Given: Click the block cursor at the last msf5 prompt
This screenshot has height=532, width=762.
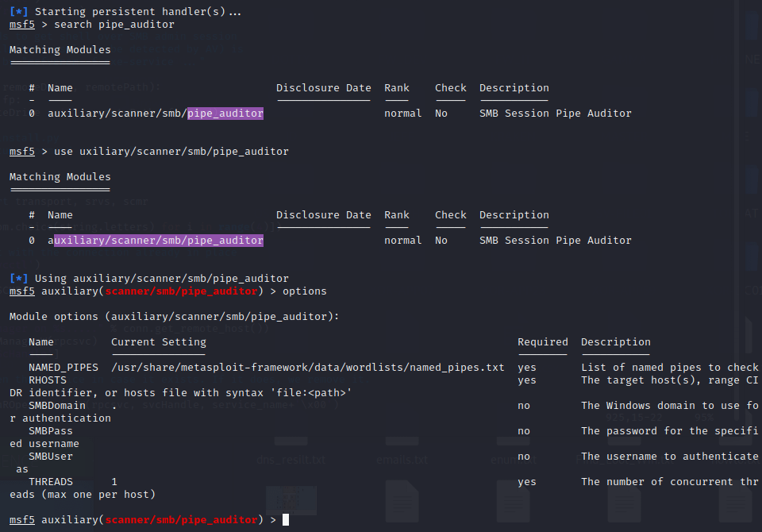Looking at the screenshot, I should tap(286, 520).
